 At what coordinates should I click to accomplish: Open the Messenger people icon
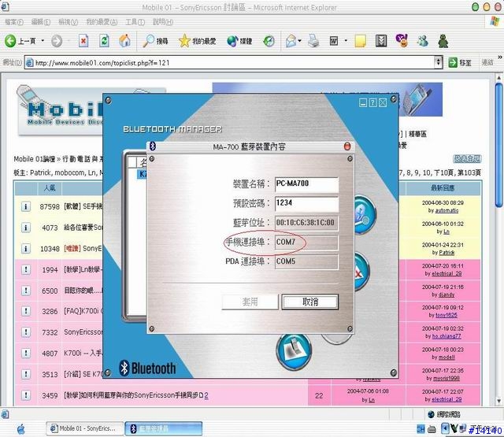coord(422,41)
